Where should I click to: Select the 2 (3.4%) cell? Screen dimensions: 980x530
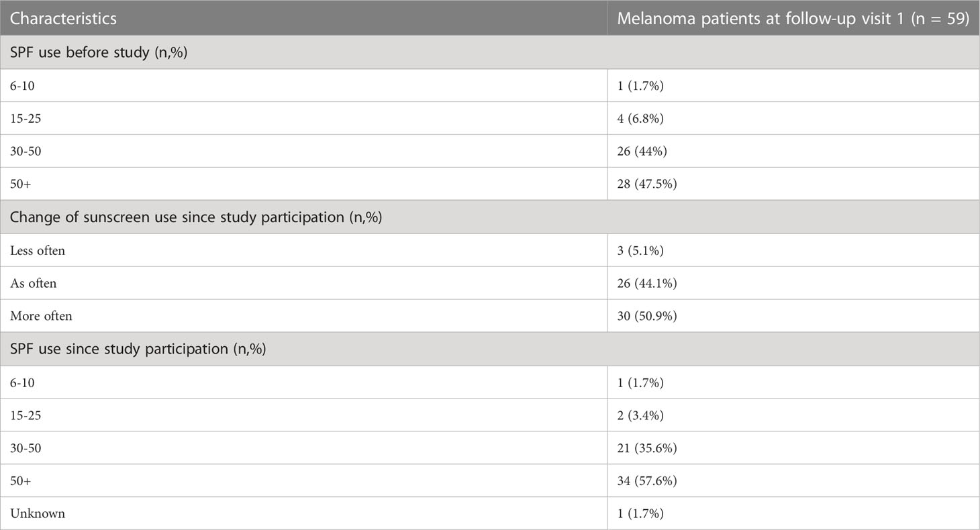point(640,415)
